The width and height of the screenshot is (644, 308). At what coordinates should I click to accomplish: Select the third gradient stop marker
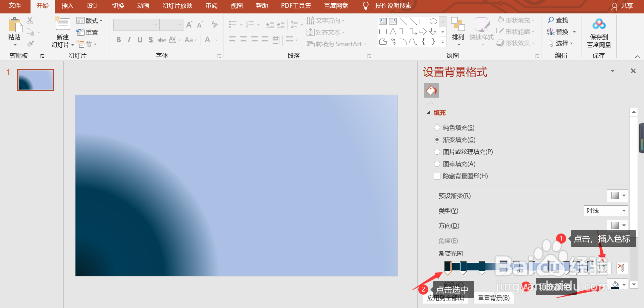pos(482,268)
